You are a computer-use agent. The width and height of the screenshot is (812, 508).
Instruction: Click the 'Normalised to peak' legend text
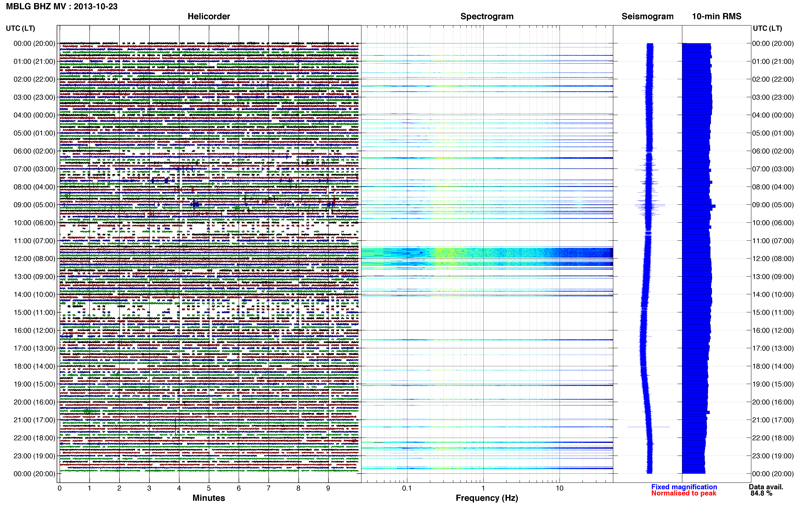684,493
